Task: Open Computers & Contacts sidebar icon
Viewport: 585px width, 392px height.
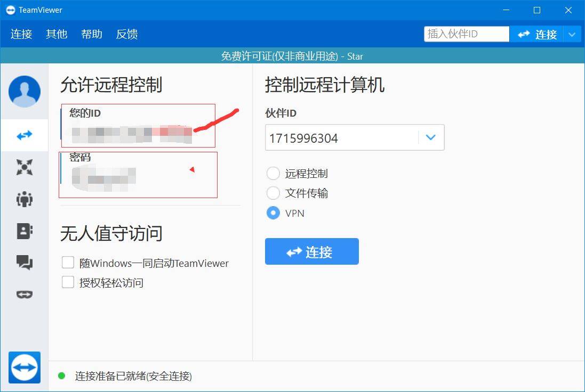Action: point(25,231)
